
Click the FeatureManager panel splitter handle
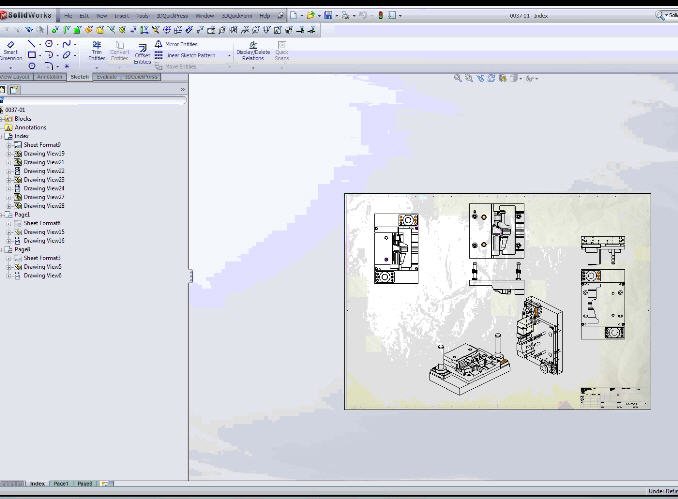[x=191, y=276]
